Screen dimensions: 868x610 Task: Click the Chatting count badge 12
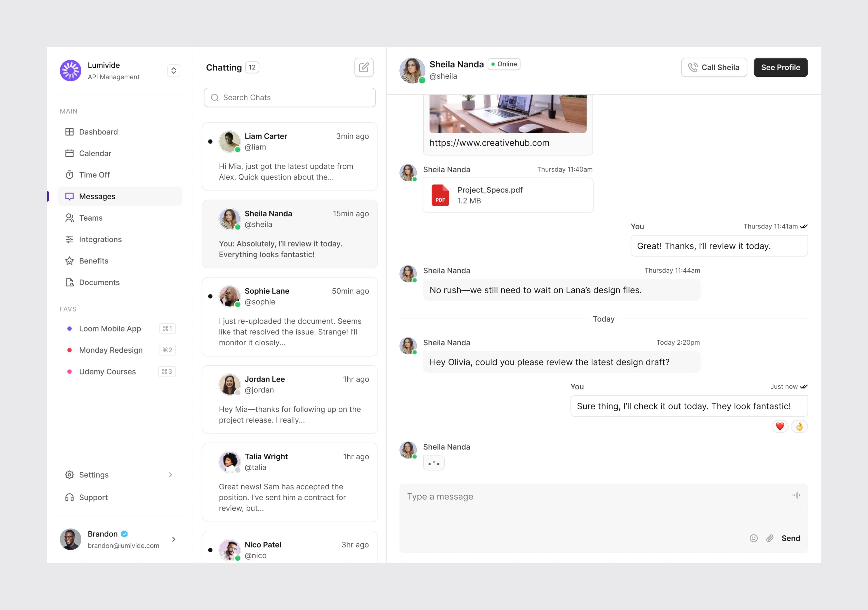point(252,67)
